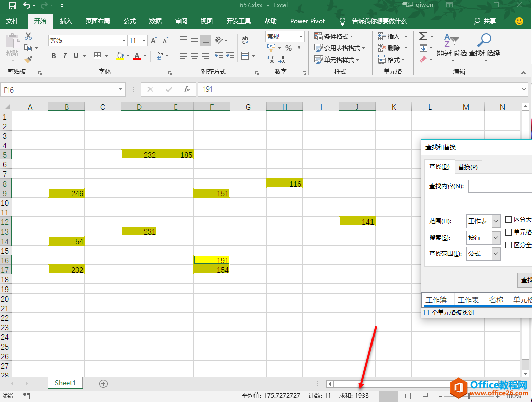Switch to Page Break Preview icon
532x402 pixels.
426,396
